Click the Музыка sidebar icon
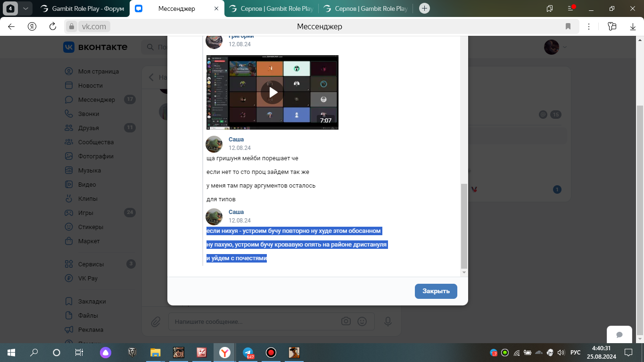This screenshot has height=362, width=644. click(x=69, y=170)
